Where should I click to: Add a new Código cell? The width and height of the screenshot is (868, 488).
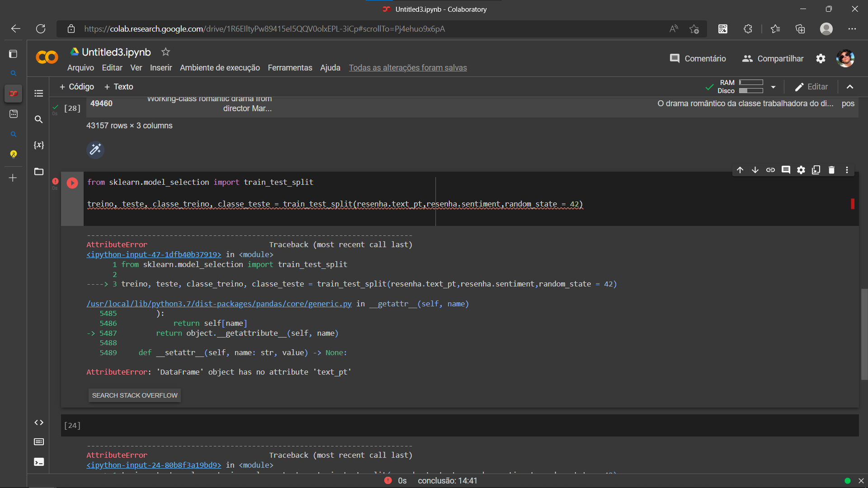click(76, 87)
